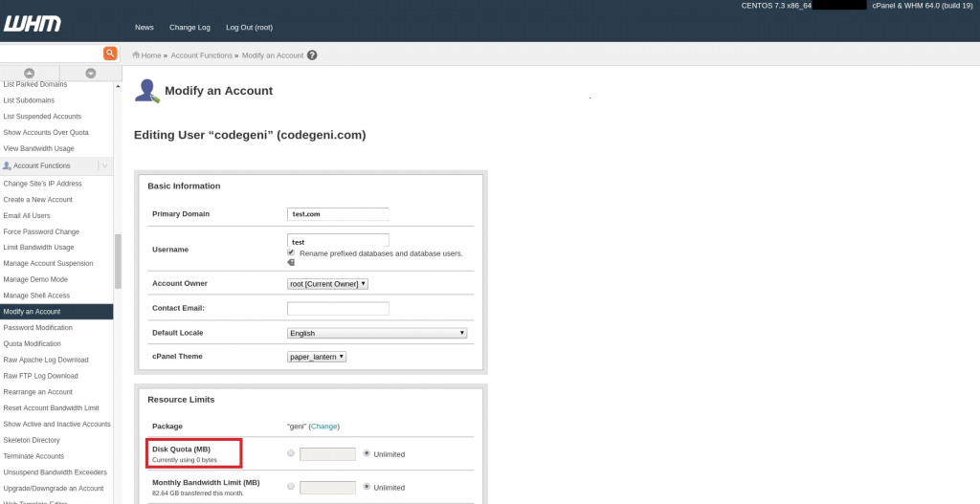
Task: Select Unlimited for Disk Quota
Action: [x=367, y=453]
